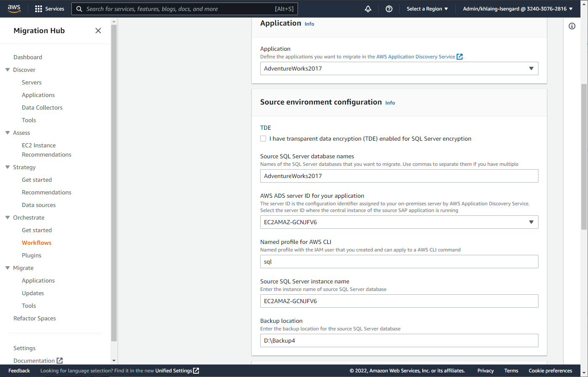This screenshot has height=377, width=588.
Task: Close the Migration Hub side panel
Action: tap(98, 31)
